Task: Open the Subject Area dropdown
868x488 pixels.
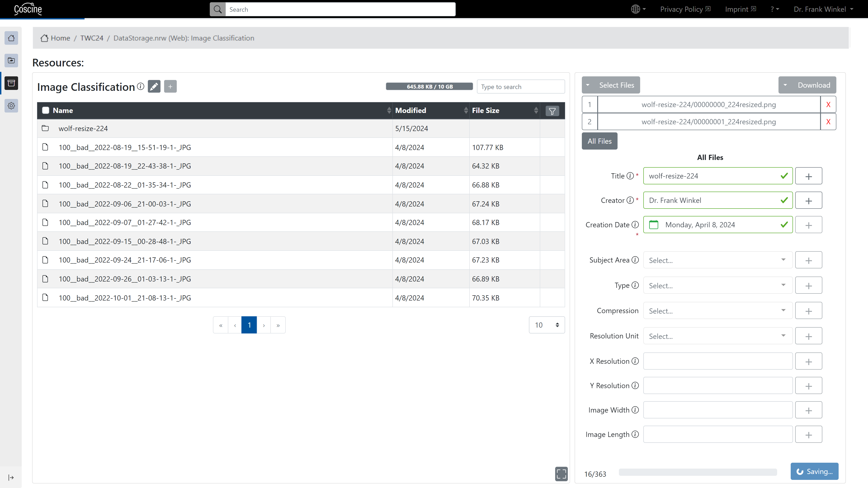Action: 717,260
